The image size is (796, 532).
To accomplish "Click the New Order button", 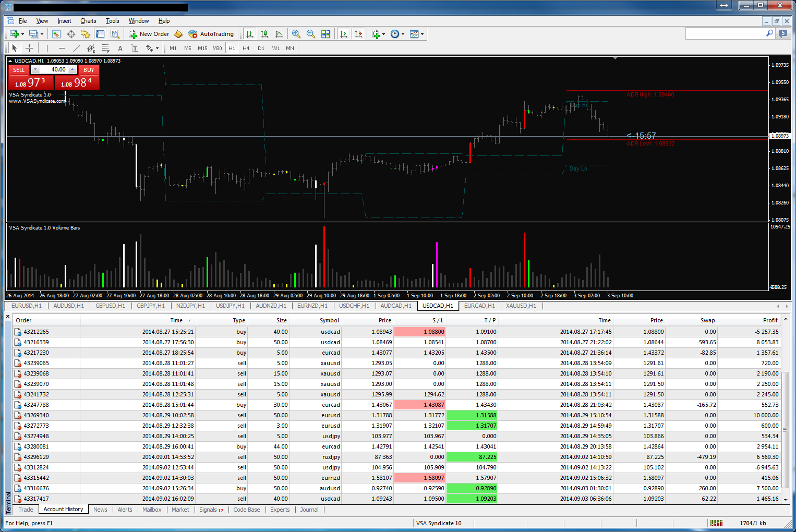I will point(149,34).
